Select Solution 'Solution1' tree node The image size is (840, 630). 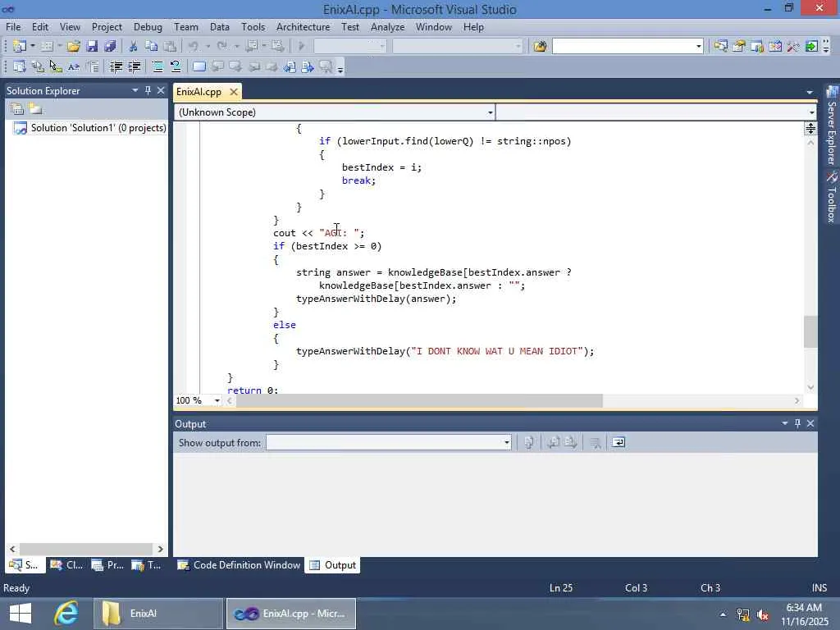click(x=89, y=127)
